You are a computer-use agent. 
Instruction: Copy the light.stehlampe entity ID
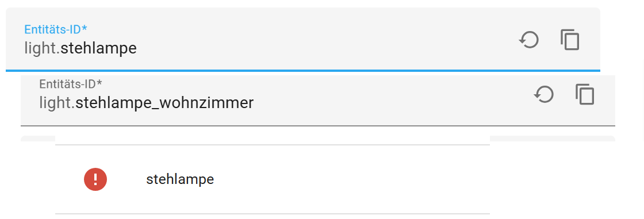(x=570, y=40)
